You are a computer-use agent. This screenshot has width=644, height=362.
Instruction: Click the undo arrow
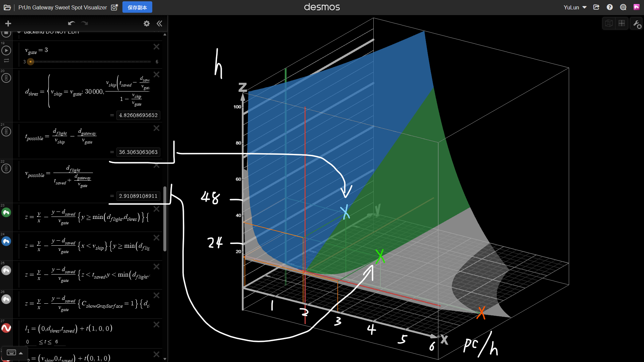(71, 23)
